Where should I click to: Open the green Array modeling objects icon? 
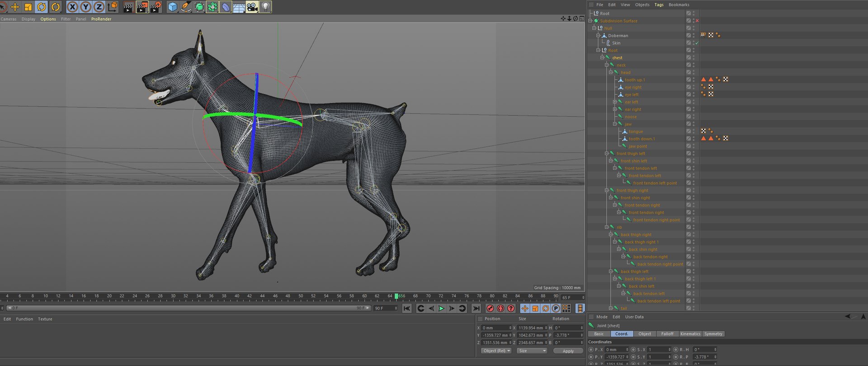(212, 6)
